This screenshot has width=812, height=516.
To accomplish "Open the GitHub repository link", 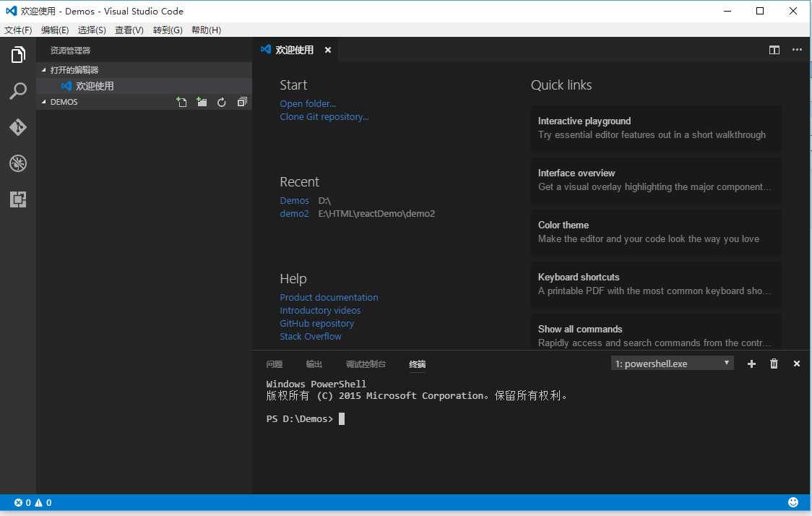I will coord(316,323).
